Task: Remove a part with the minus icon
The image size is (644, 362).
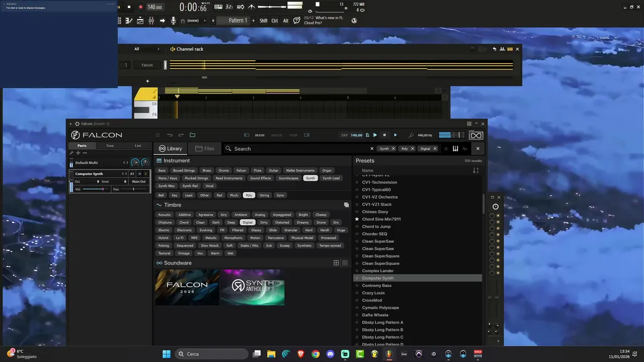Action: (x=85, y=153)
